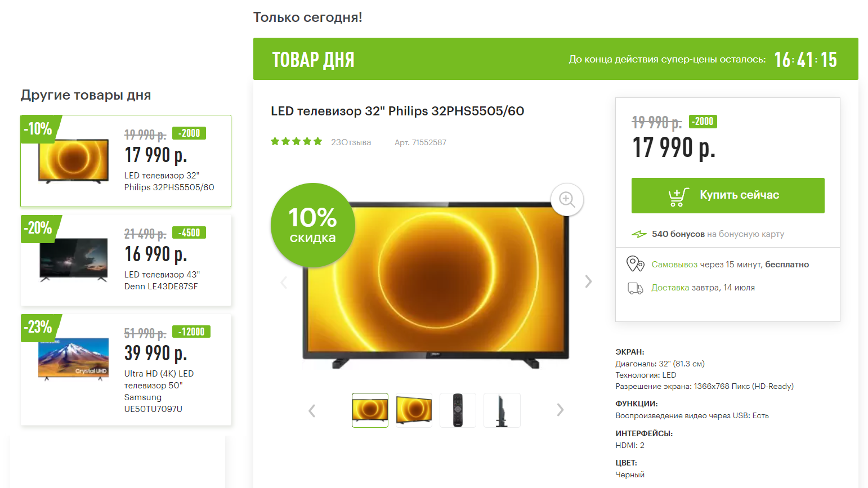Click the pickup location pin icon
This screenshot has height=488, width=868.
[x=635, y=263]
